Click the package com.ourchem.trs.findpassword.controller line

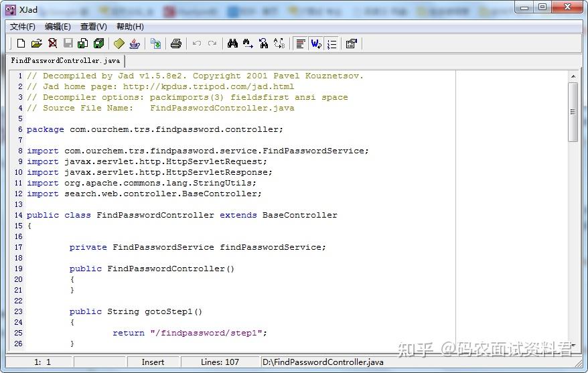pyautogui.click(x=155, y=129)
